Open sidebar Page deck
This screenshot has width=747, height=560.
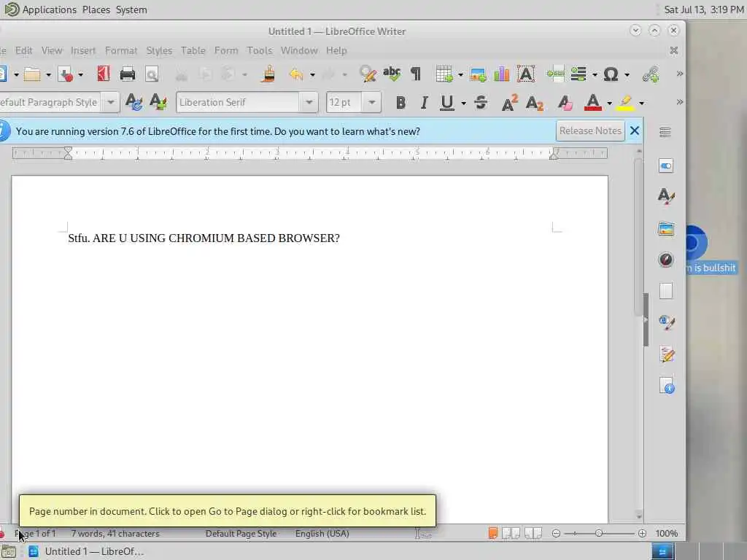pyautogui.click(x=665, y=291)
